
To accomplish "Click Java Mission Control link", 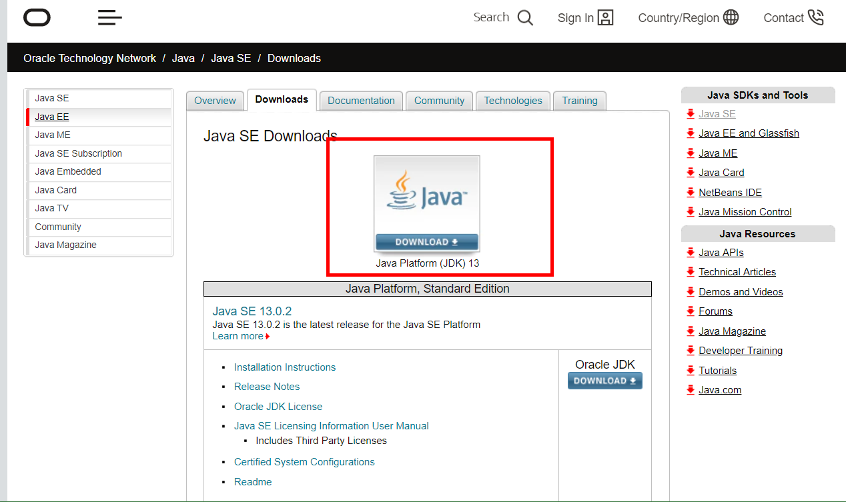I will click(x=745, y=212).
